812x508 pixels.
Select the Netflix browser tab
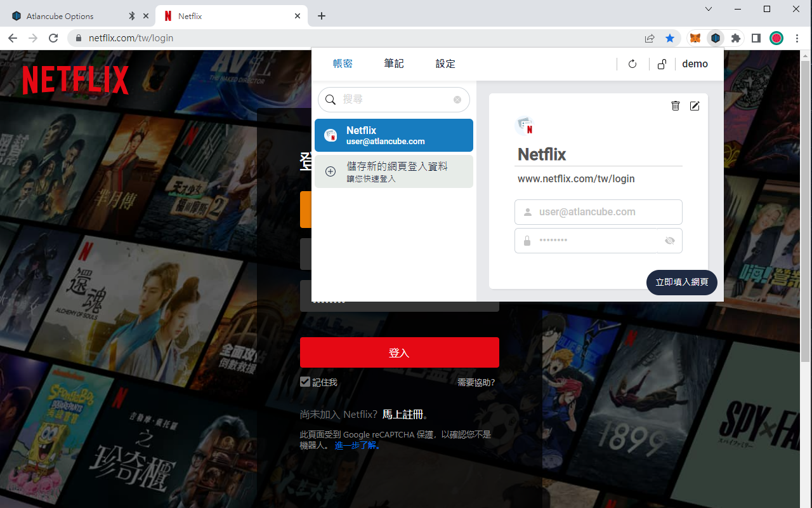pyautogui.click(x=232, y=16)
